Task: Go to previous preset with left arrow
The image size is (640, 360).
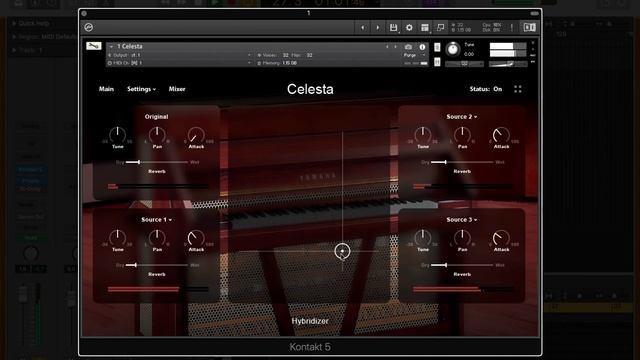Action: (362, 27)
